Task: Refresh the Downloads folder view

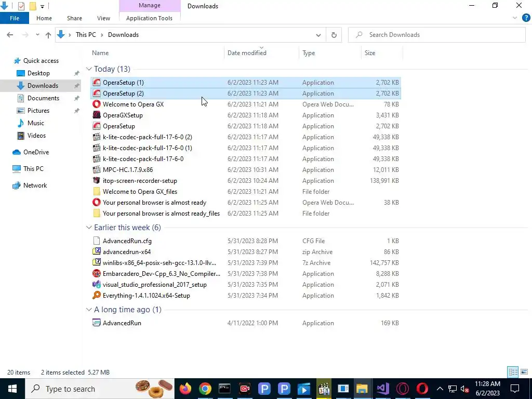Action: click(334, 35)
